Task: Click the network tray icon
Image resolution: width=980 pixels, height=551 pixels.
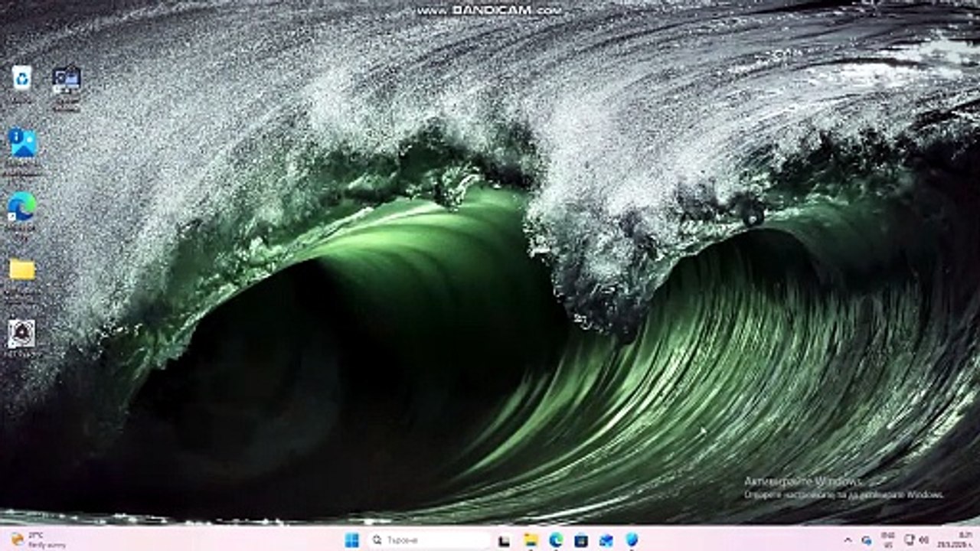Action: tap(867, 540)
